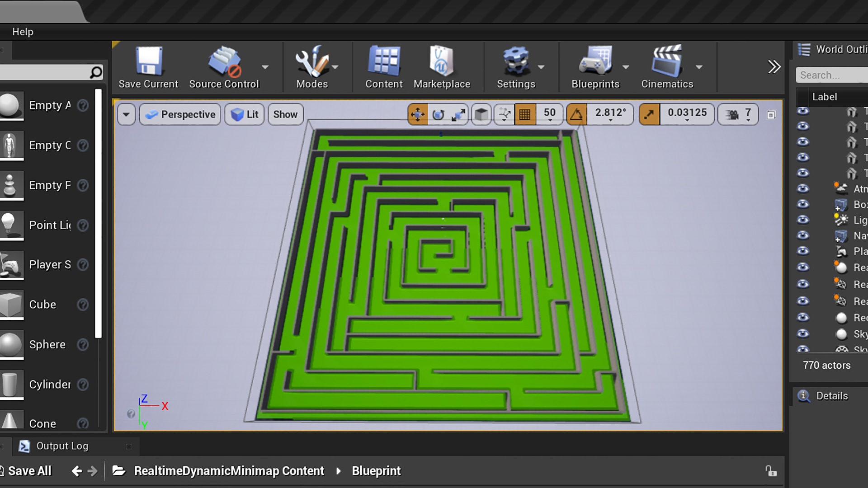The width and height of the screenshot is (868, 488).
Task: Select the translate/move tool
Action: tap(418, 114)
